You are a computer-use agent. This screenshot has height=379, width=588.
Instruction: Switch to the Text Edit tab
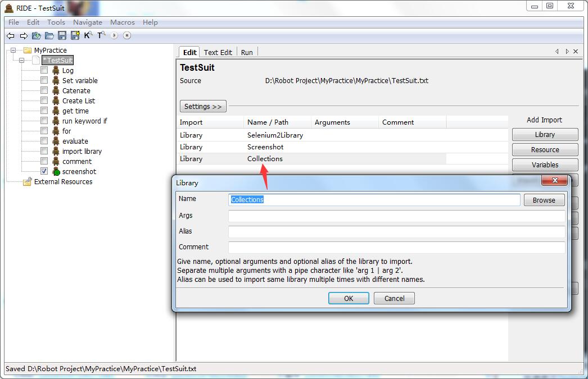[x=218, y=52]
